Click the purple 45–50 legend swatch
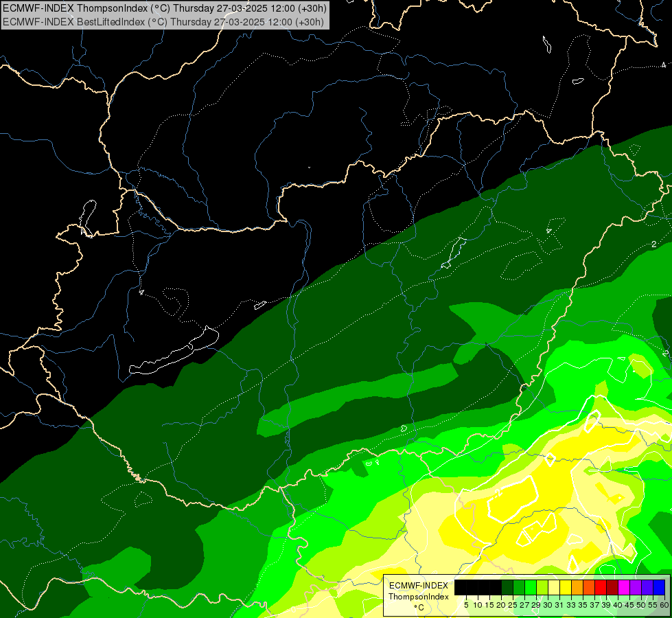The height and width of the screenshot is (618, 672). [x=636, y=587]
